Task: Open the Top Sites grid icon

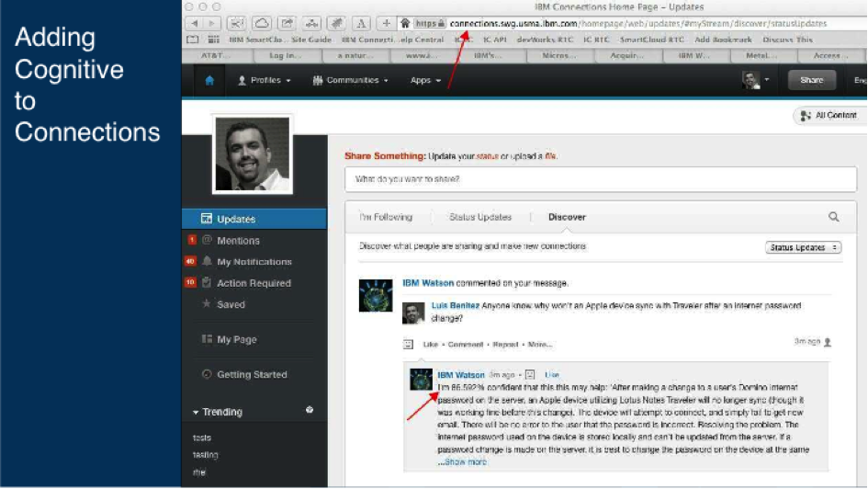Action: tap(213, 40)
